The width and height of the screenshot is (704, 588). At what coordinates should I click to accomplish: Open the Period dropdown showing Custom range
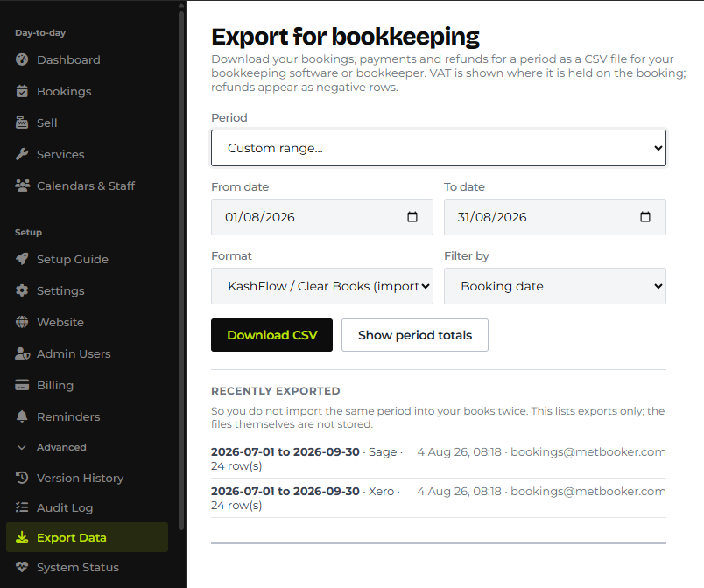[x=439, y=148]
